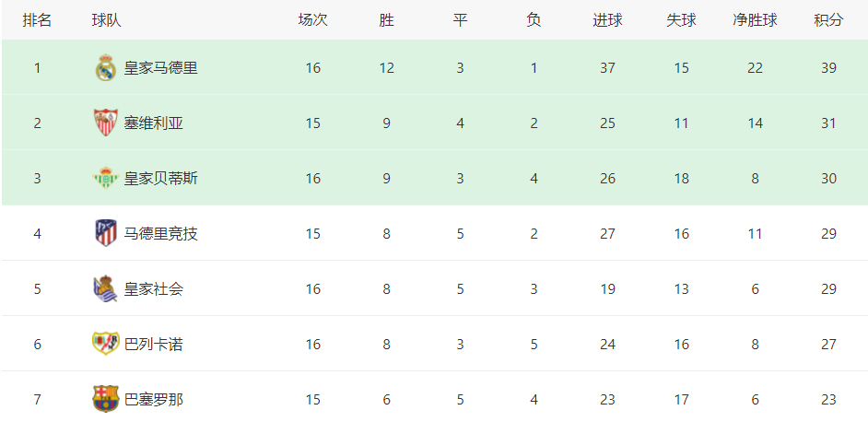Open the Real Sociedad crest icon
Image resolution: width=868 pixels, height=422 pixels.
(x=105, y=288)
